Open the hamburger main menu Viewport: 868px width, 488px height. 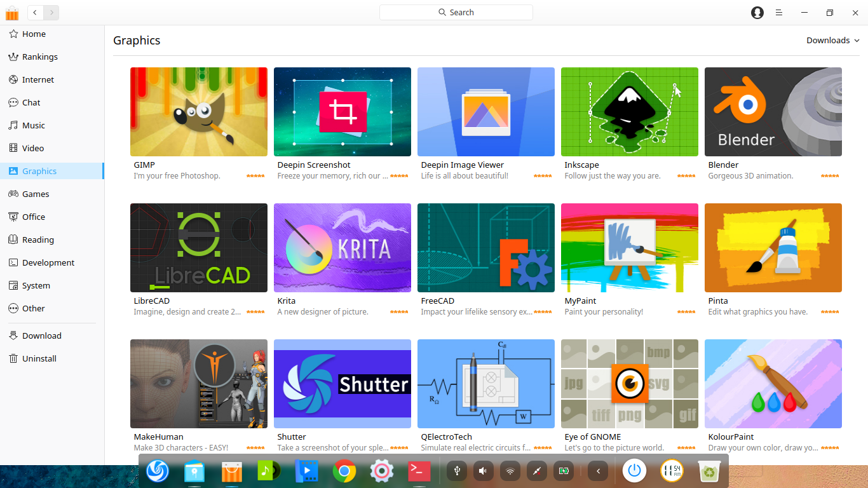coord(779,12)
